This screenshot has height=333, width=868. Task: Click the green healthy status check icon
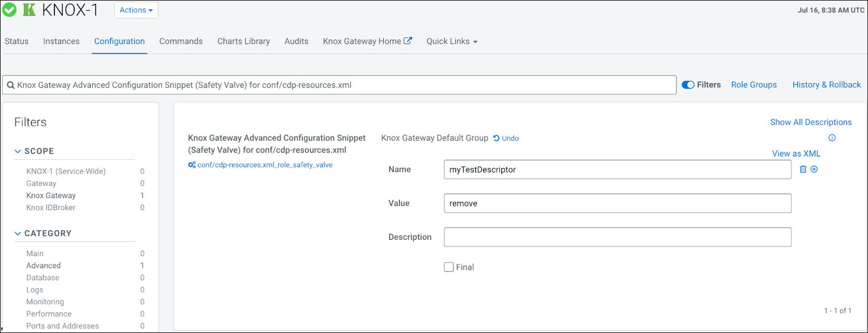click(10, 10)
